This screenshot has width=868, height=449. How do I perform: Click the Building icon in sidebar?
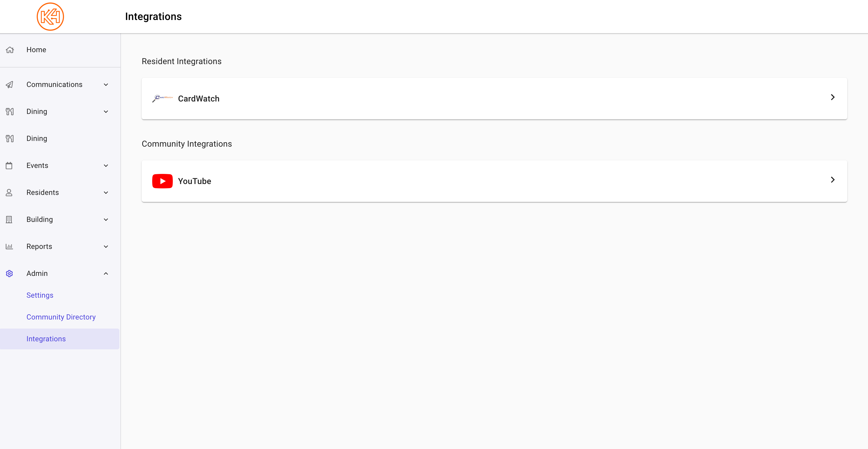click(x=9, y=220)
